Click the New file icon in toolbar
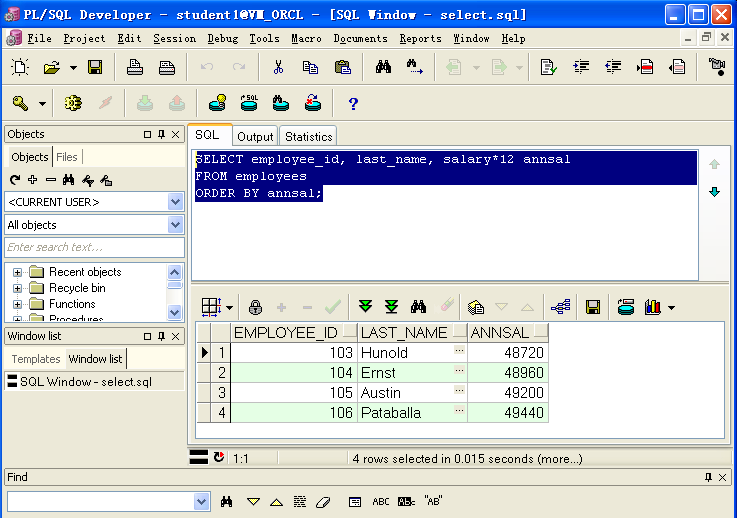 pyautogui.click(x=20, y=67)
